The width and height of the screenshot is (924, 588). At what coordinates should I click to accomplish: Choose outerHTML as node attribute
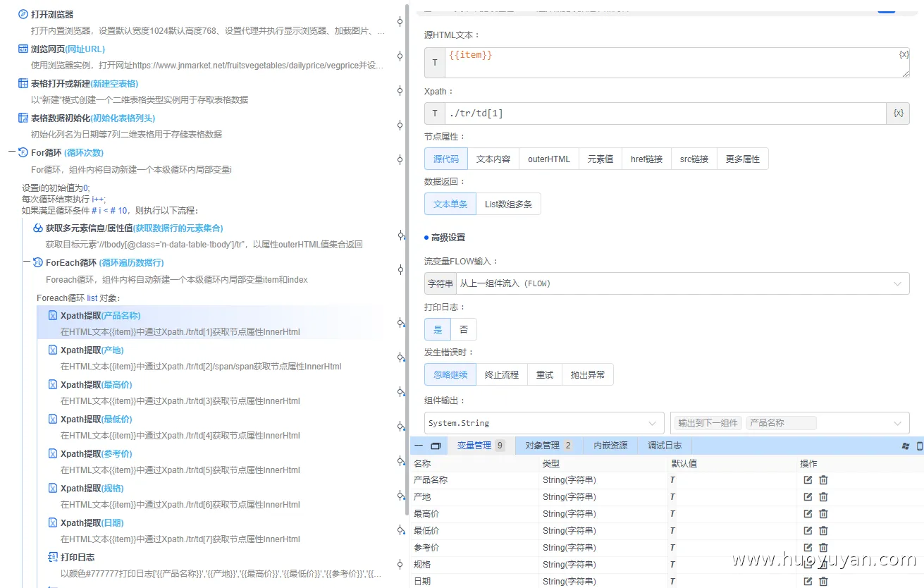click(549, 159)
